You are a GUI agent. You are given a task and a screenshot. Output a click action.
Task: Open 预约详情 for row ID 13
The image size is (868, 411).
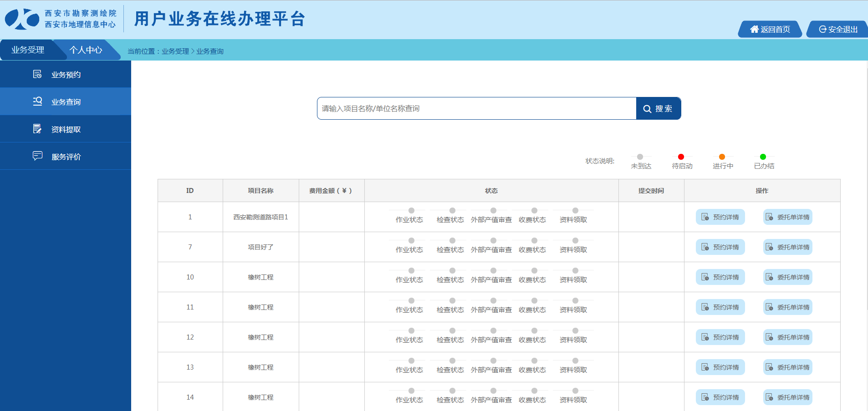[x=720, y=367]
